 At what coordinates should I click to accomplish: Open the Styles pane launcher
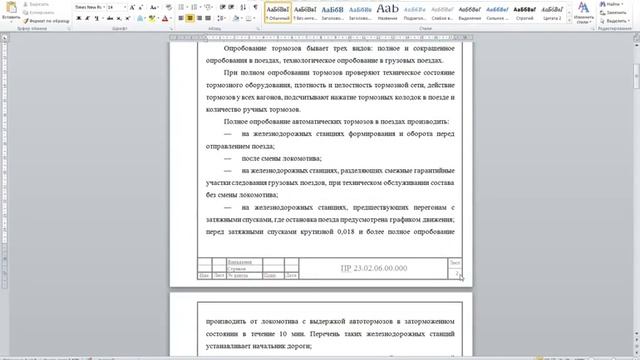tap(592, 29)
